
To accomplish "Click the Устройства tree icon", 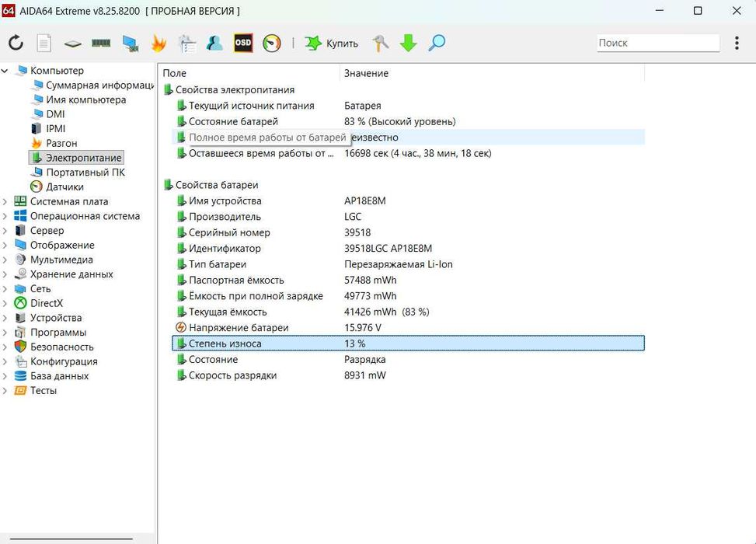I will click(20, 318).
